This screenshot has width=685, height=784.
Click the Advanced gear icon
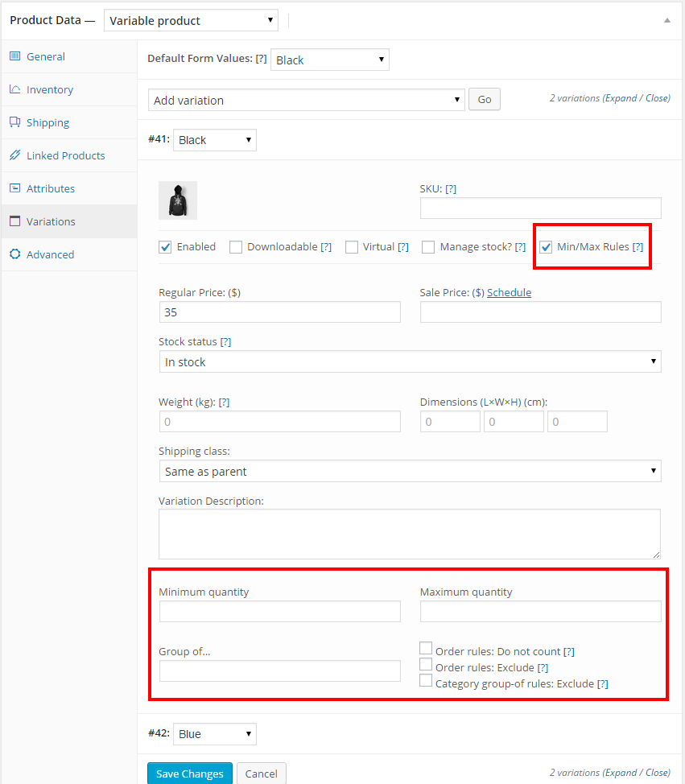pos(15,254)
